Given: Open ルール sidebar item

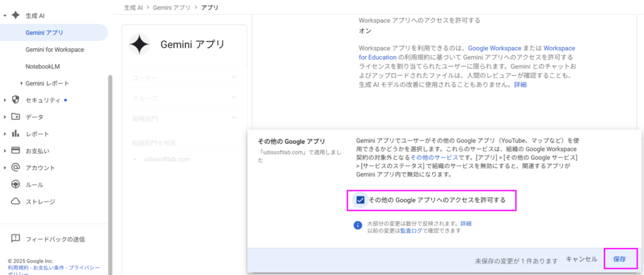Looking at the screenshot, I should [x=35, y=185].
